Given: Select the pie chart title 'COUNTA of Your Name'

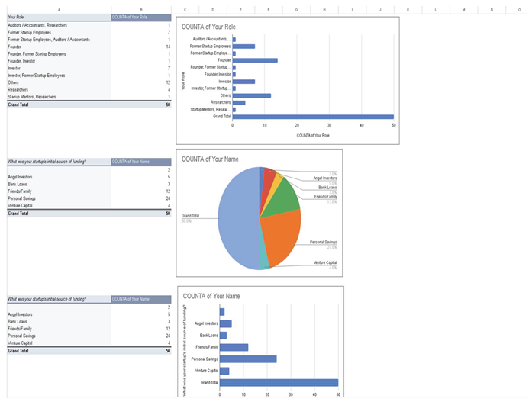Looking at the screenshot, I should (211, 158).
